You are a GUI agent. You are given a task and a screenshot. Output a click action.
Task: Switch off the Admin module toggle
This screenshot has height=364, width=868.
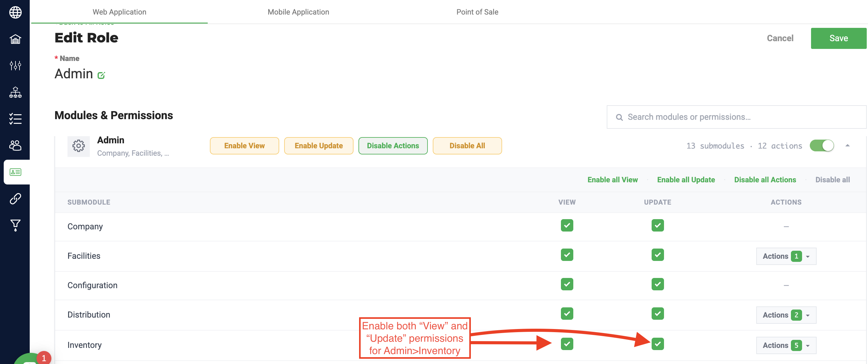tap(822, 145)
